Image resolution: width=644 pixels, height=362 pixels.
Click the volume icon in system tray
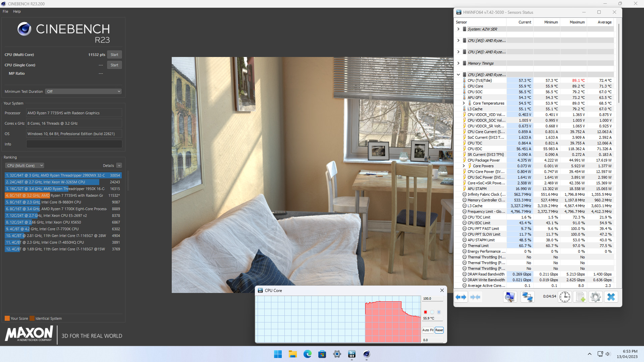point(608,354)
